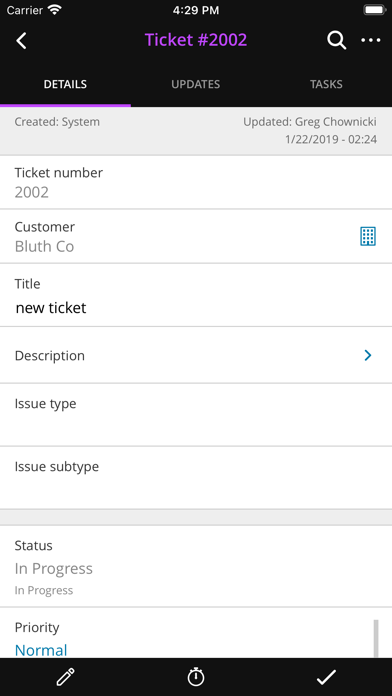
Task: Select the Details tab
Action: click(65, 84)
